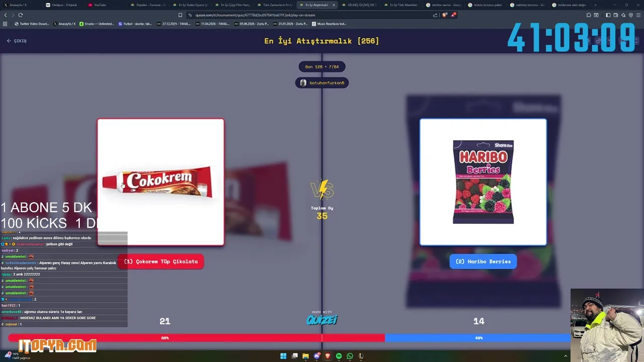Open Futbol - skorlar bookmark

[135, 24]
